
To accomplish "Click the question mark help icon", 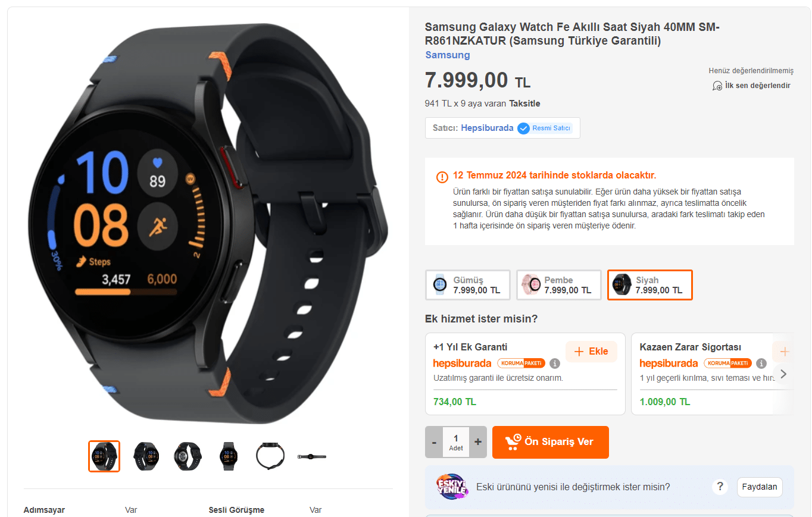I will coord(720,487).
